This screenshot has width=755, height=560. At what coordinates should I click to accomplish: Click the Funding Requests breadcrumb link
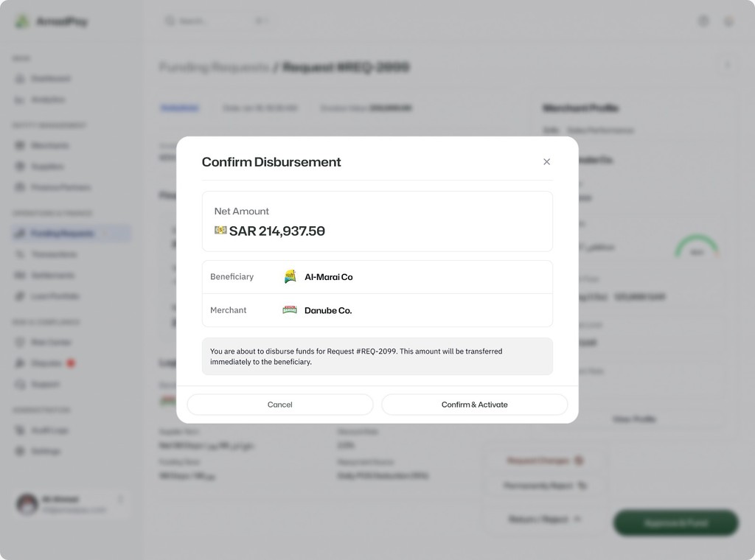(x=214, y=68)
